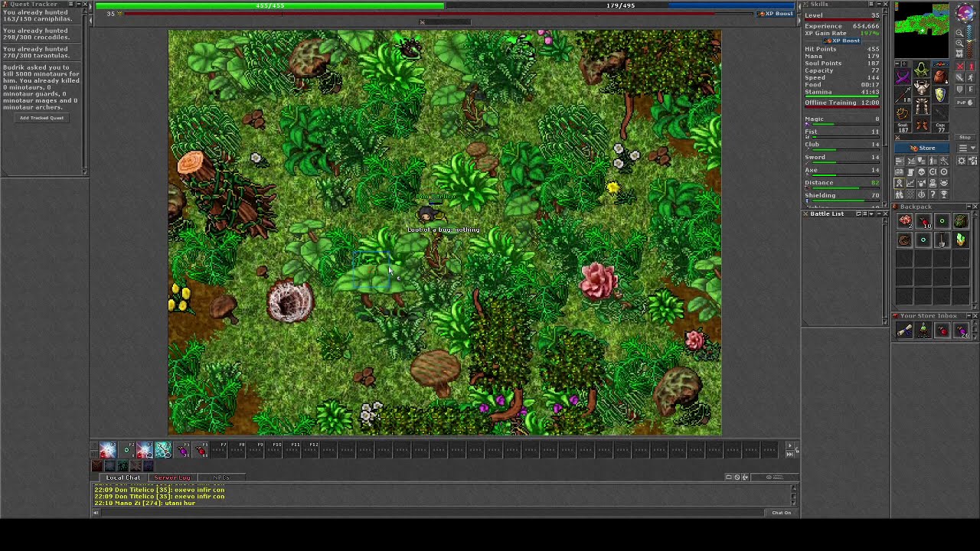Open the chart analytics icon
This screenshot has height=551, width=980.
(x=910, y=183)
